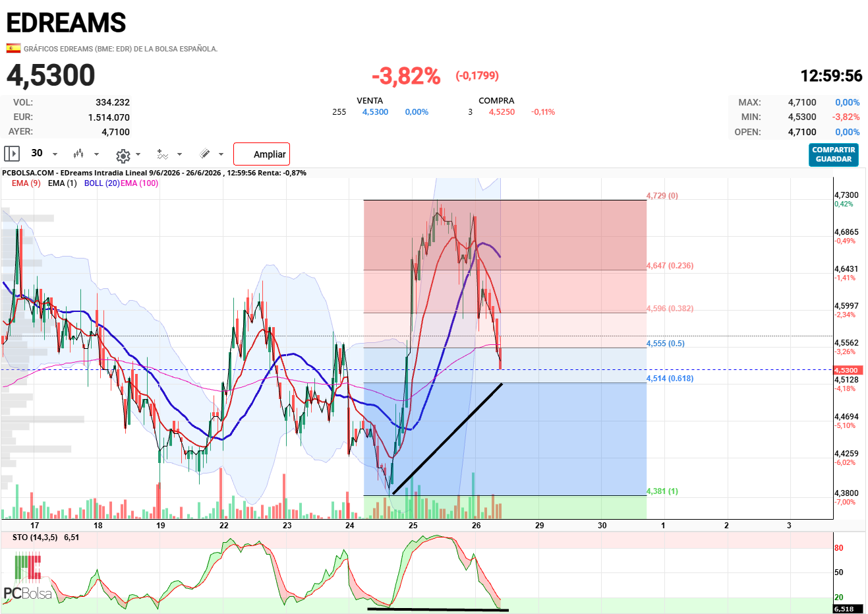
Task: Click the date axis label 29
Action: tap(539, 526)
